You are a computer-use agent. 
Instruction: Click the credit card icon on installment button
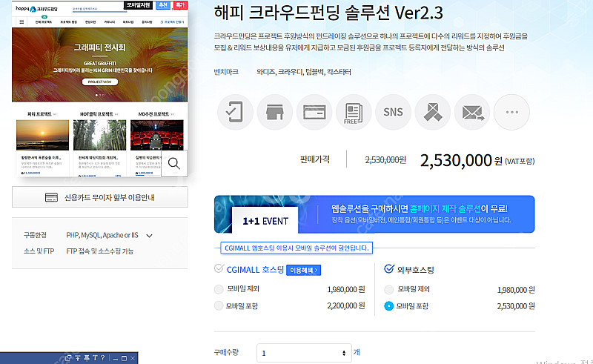point(51,197)
